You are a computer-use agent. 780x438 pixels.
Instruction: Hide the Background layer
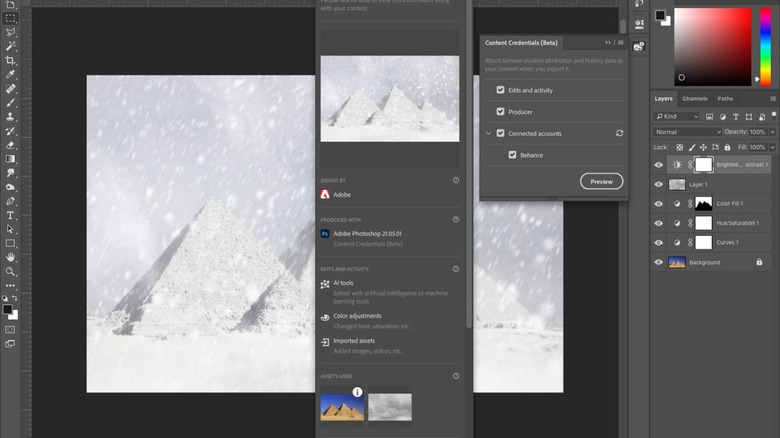[658, 262]
